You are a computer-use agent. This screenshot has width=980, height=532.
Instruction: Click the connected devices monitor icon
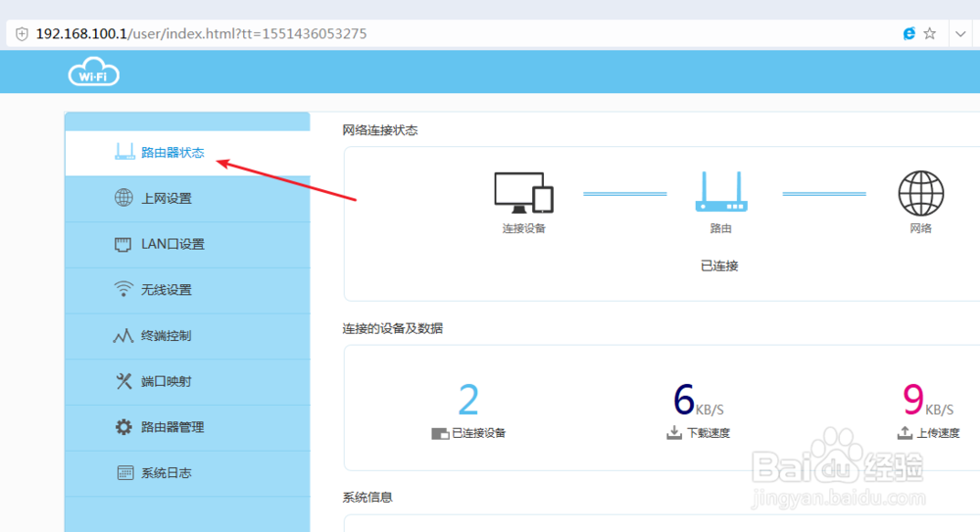[523, 193]
